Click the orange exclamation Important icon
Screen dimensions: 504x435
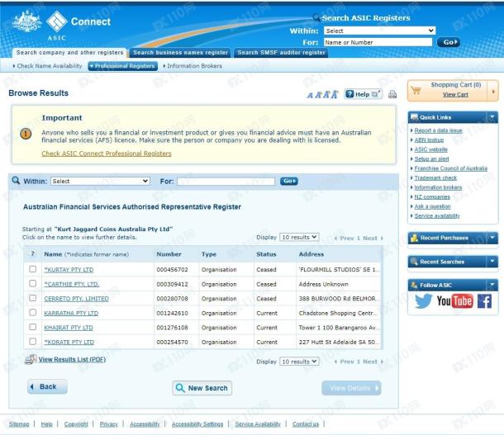click(26, 133)
